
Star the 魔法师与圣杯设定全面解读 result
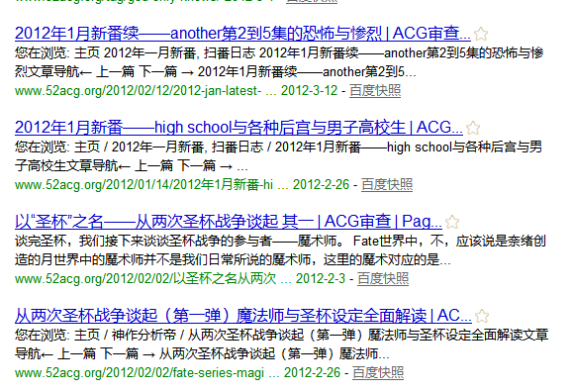coord(482,316)
